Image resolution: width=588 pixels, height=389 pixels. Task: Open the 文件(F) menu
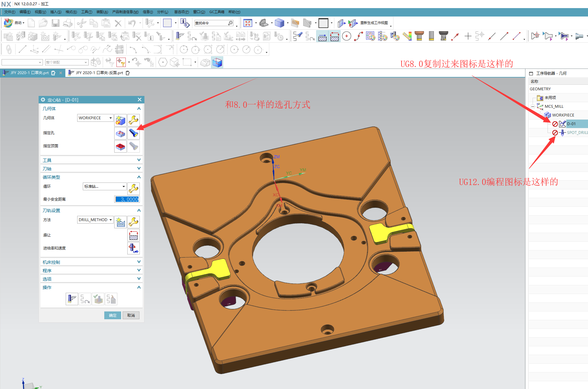coord(10,12)
